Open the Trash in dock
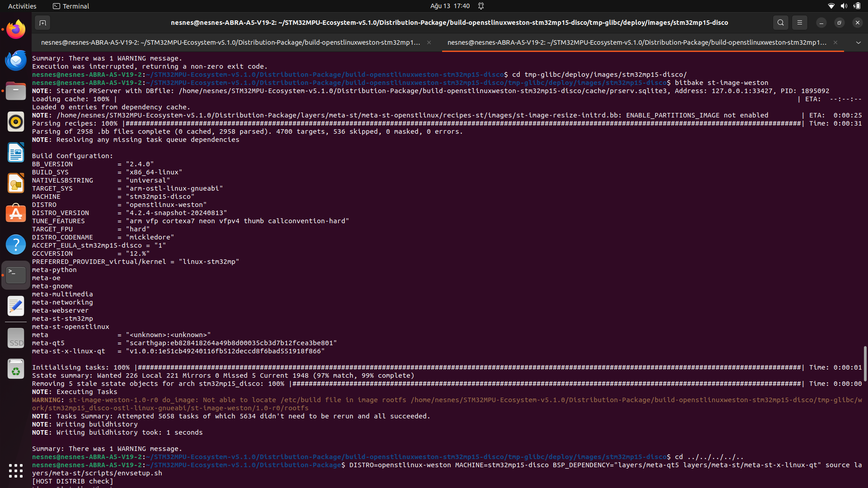The height and width of the screenshot is (488, 868). click(x=16, y=370)
